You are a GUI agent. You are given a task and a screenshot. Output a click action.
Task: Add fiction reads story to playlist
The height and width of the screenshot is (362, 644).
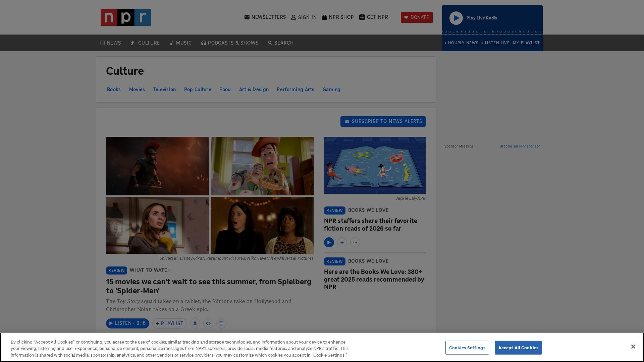(x=342, y=242)
